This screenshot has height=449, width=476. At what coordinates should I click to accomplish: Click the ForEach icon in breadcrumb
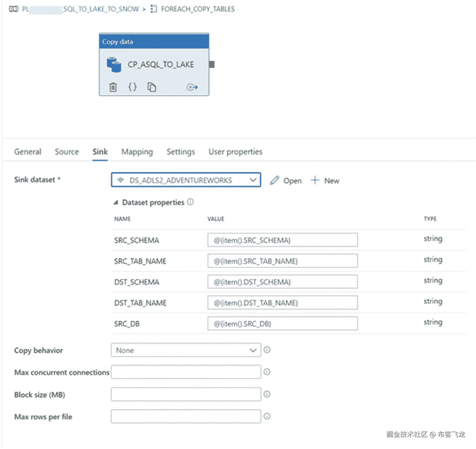[x=154, y=9]
